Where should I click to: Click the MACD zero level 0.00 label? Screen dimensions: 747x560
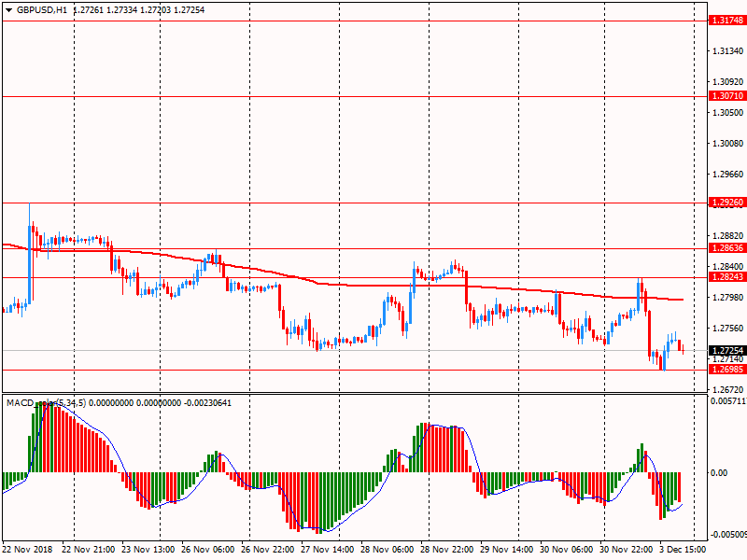pos(721,473)
